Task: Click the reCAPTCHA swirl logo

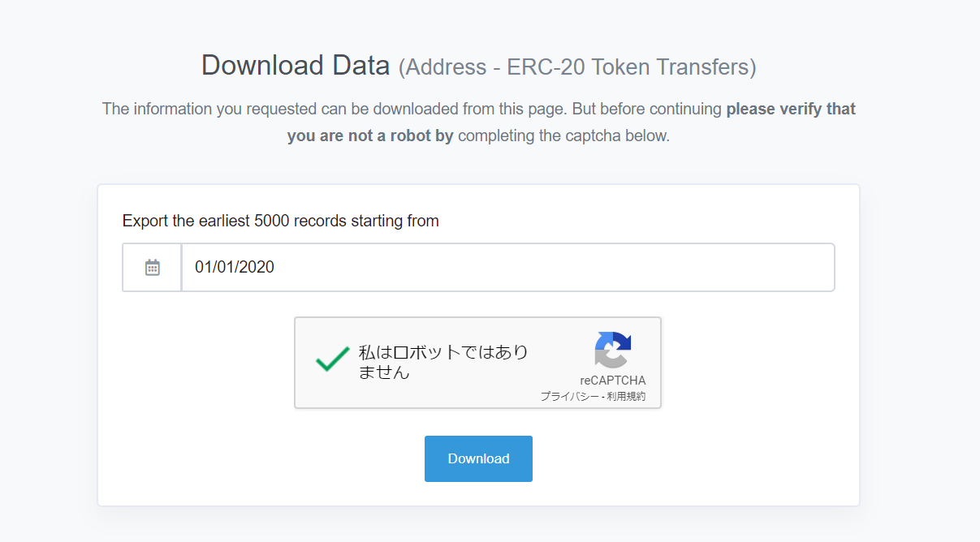Action: 613,350
